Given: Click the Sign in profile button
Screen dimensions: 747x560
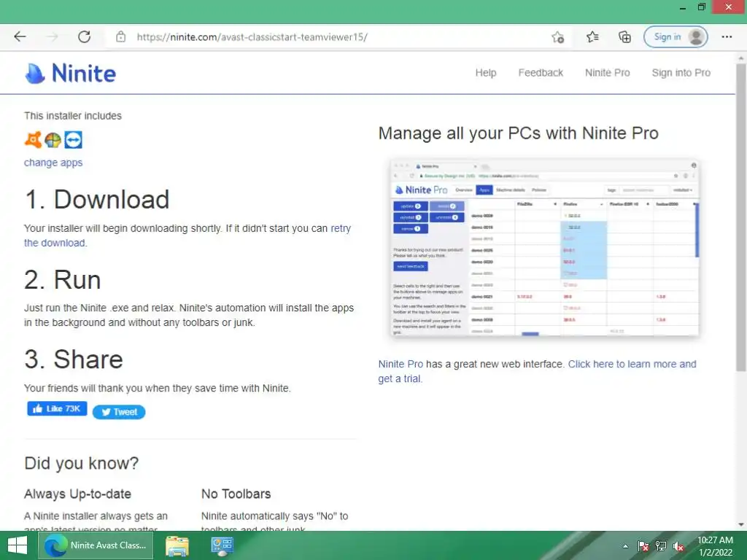Looking at the screenshot, I should pyautogui.click(x=676, y=36).
